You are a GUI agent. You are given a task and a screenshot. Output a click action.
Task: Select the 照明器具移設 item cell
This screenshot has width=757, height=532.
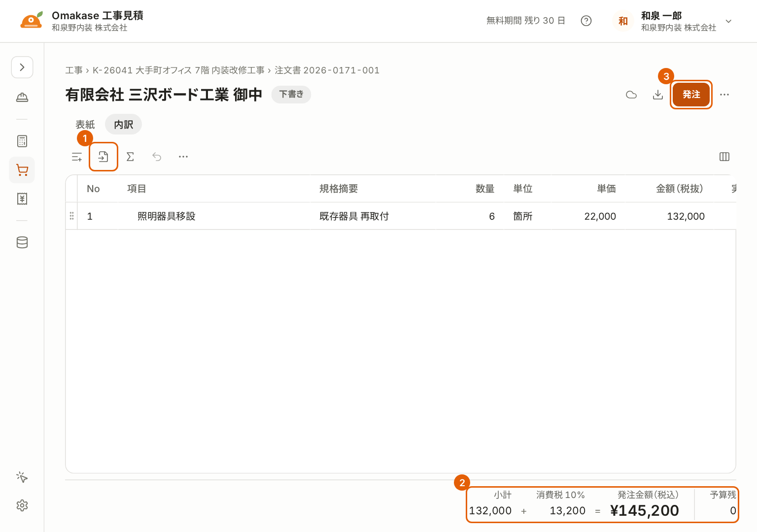(213, 216)
